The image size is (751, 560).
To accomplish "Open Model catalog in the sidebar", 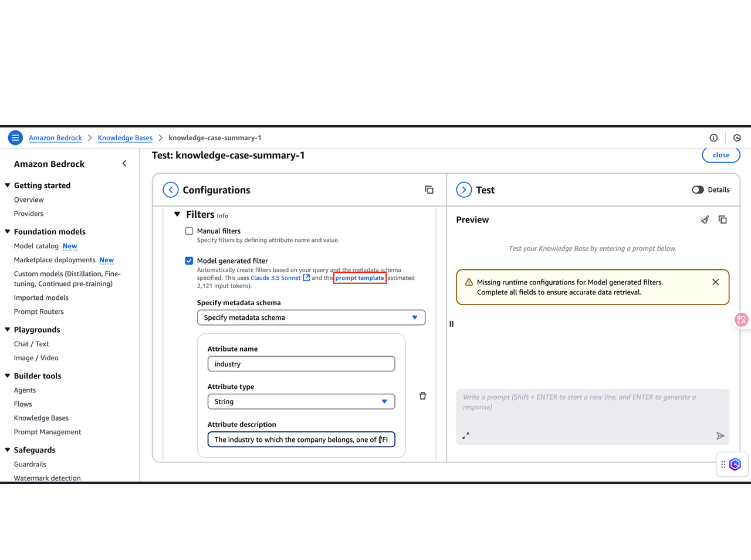I will point(36,246).
